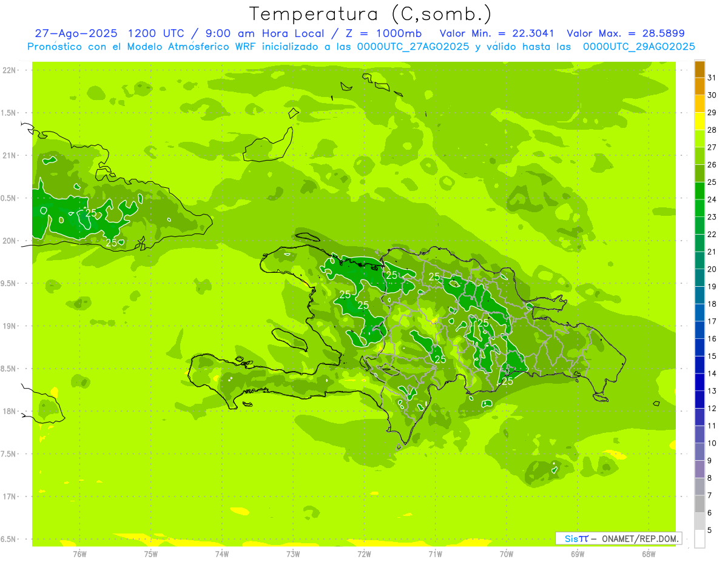Click legend value '30' on the color scale
The height and width of the screenshot is (562, 728).
[712, 95]
